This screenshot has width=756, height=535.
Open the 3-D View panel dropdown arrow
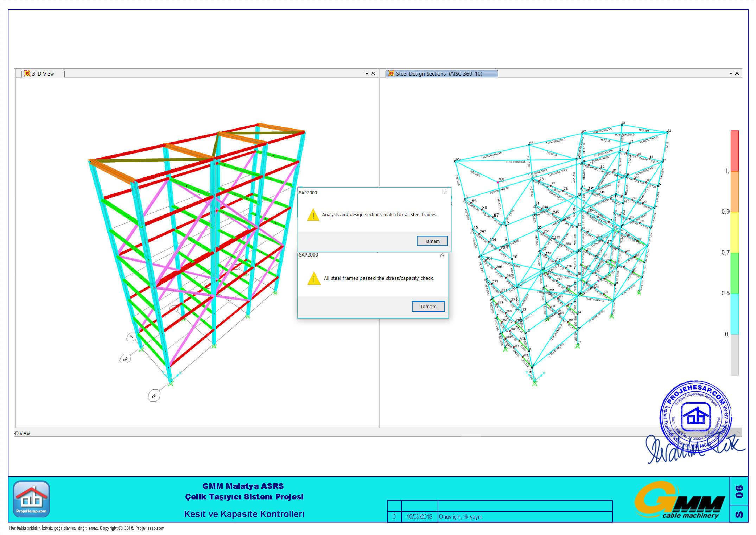click(367, 74)
